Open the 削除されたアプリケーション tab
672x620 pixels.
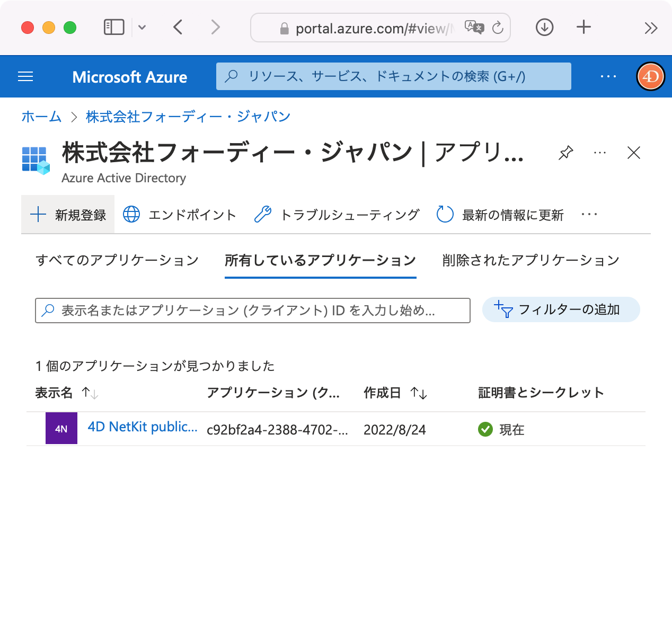[530, 260]
